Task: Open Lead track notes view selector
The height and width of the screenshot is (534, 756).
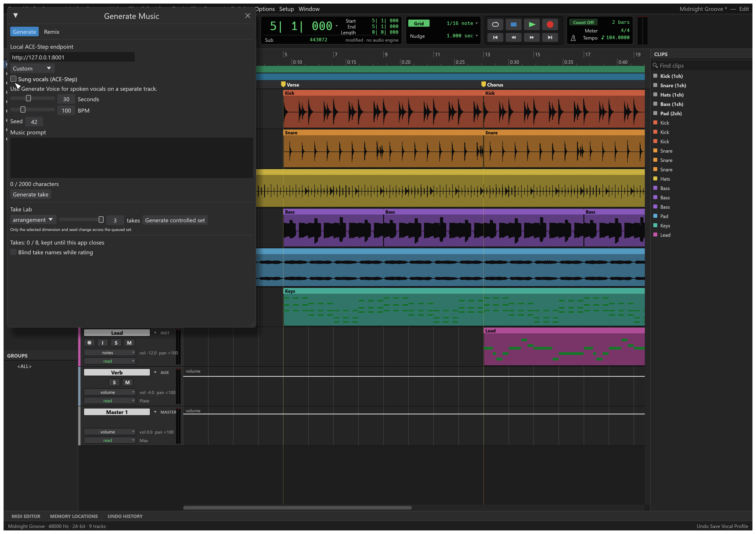Action: coord(109,352)
